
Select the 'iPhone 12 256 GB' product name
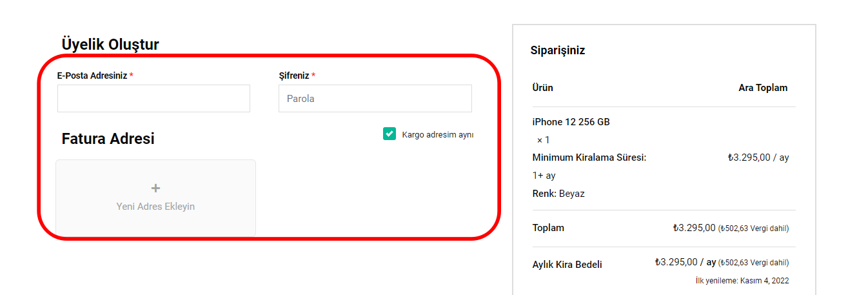(x=571, y=122)
